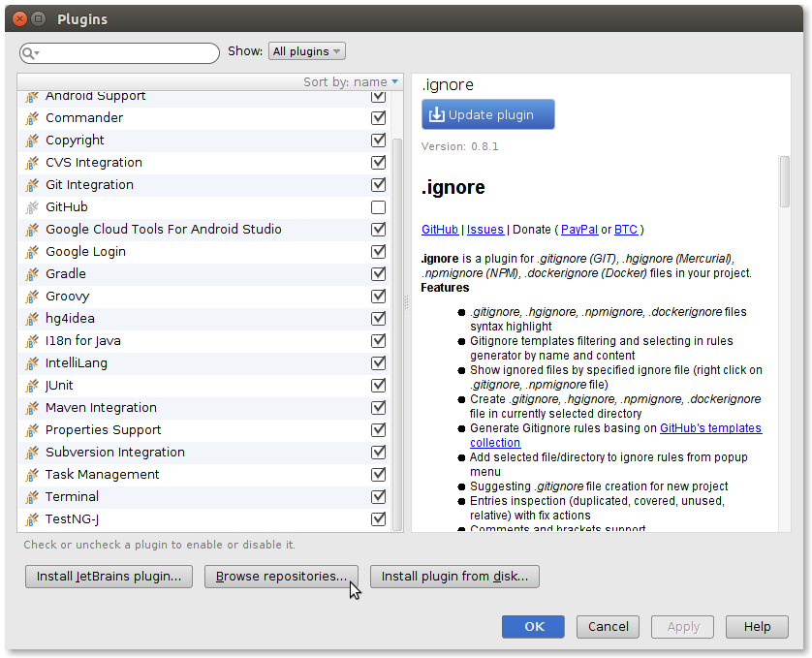Toggle the Git Integration checkbox

click(x=379, y=185)
